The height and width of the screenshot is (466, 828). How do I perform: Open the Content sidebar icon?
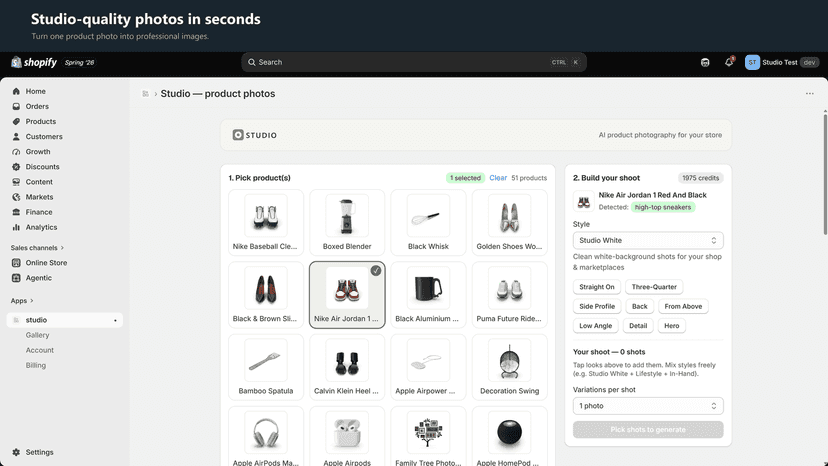[16, 182]
